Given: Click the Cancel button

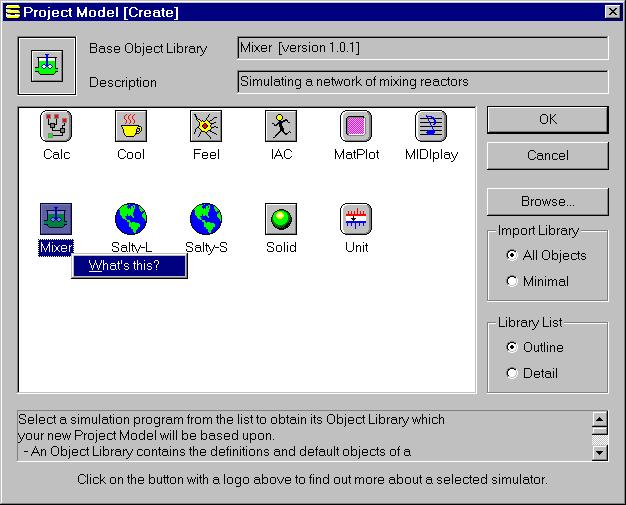Looking at the screenshot, I should 547,156.
